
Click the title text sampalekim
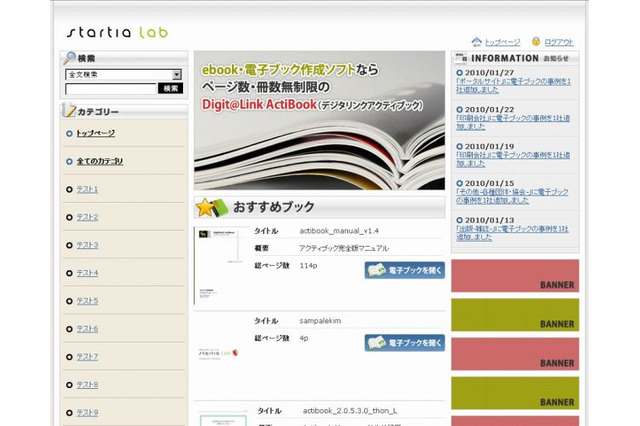tap(320, 321)
